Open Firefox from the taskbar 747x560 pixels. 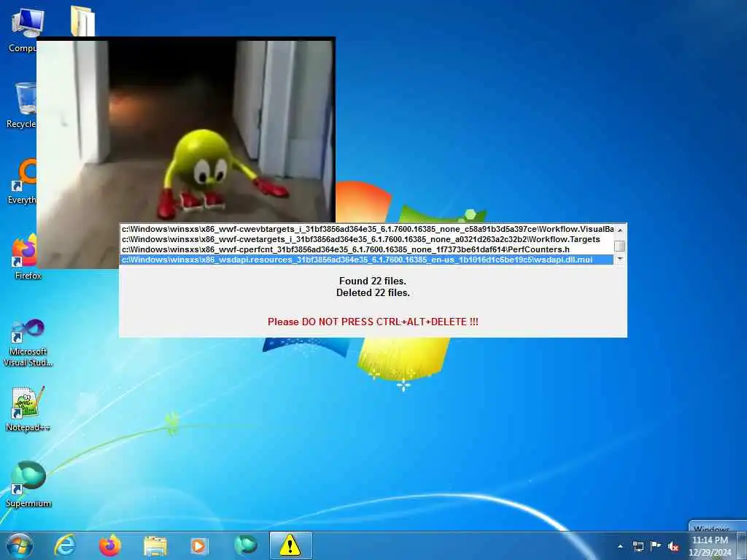[109, 545]
